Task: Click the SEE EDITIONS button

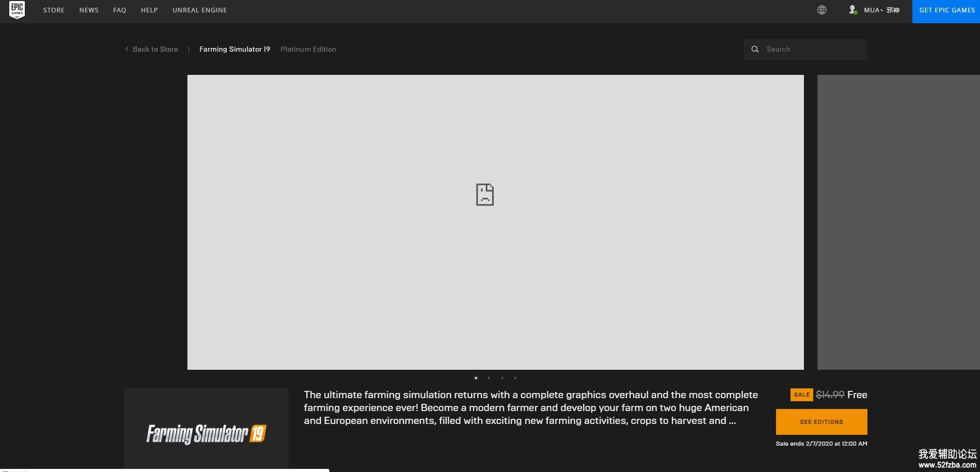Action: (821, 422)
